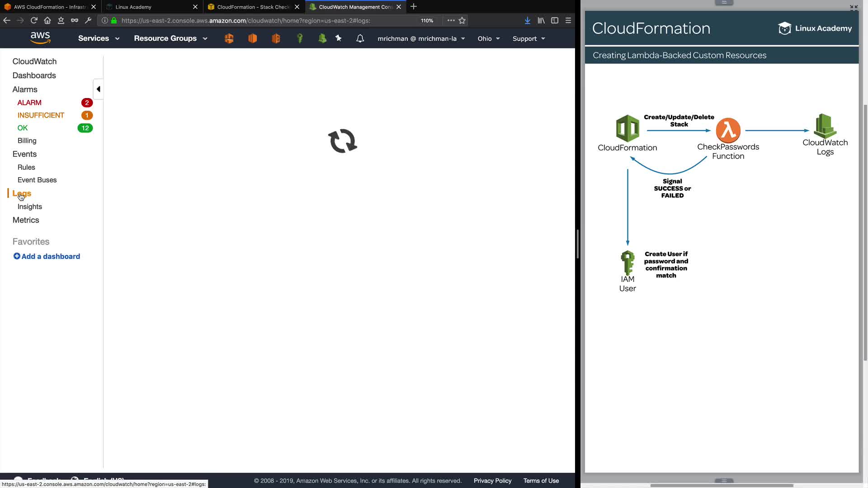Open the Resource Groups dropdown
Image resolution: width=868 pixels, height=488 pixels.
pos(170,38)
